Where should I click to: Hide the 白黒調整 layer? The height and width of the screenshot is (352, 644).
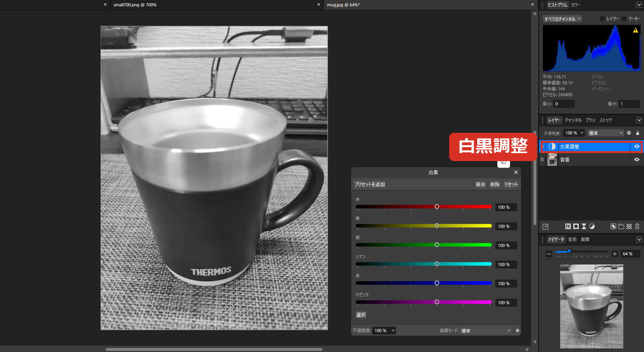(637, 147)
